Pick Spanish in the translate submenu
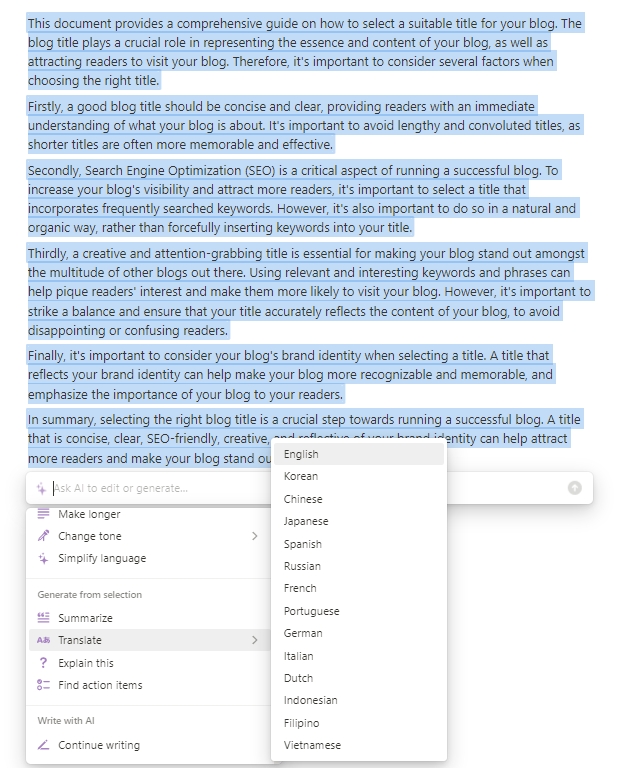 pos(303,544)
